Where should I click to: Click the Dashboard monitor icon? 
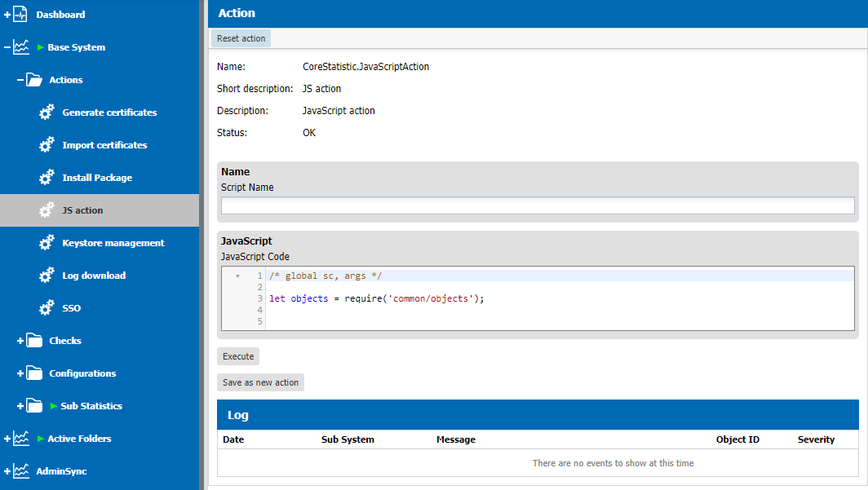(x=20, y=15)
